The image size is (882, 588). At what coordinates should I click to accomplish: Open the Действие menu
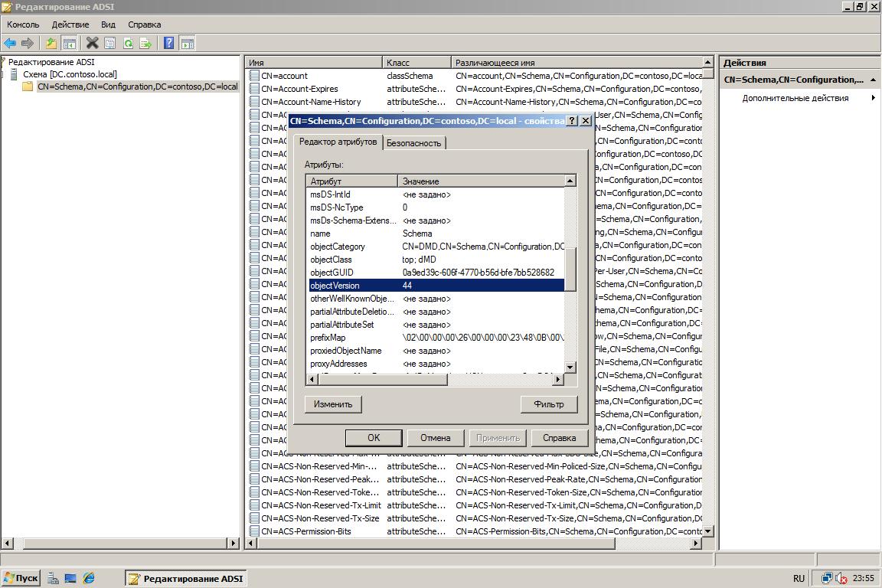click(70, 24)
